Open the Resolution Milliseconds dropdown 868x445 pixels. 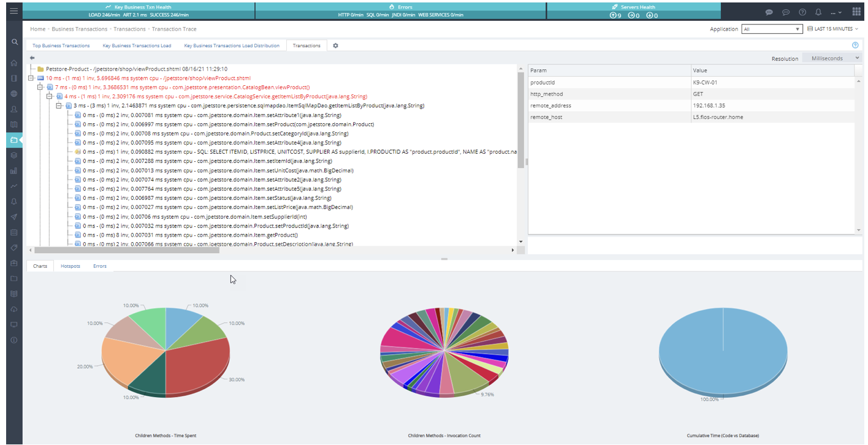(832, 58)
